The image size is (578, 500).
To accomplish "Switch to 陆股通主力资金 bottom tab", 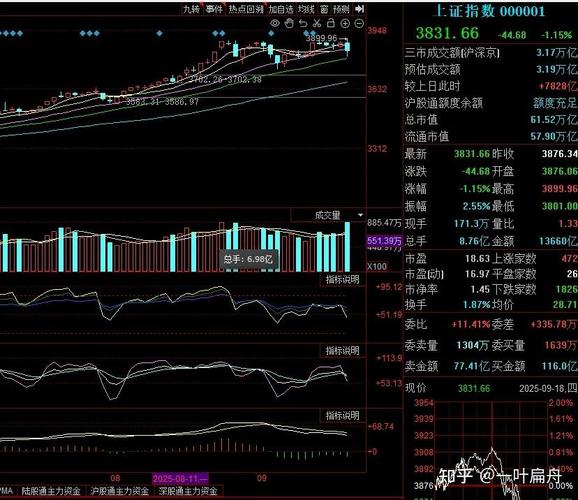I will click(51, 491).
